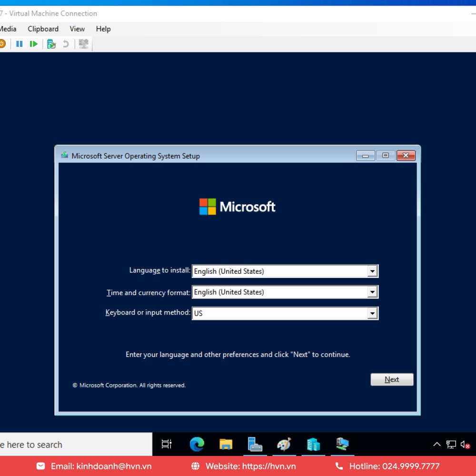
Task: Open Task View from taskbar
Action: pos(167,444)
